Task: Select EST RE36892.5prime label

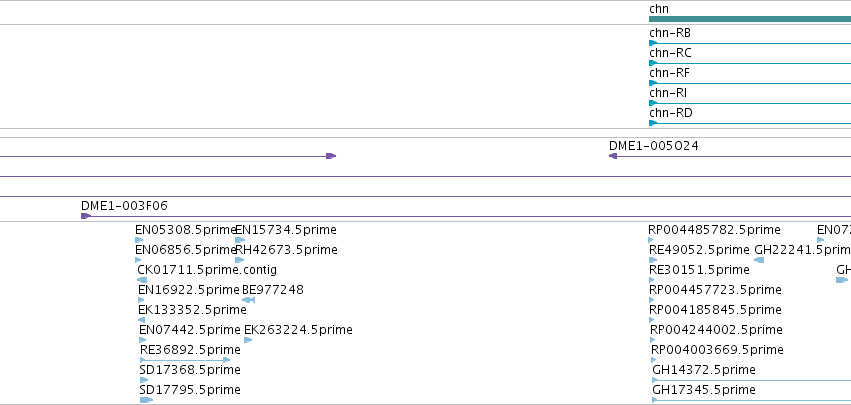Action: tap(190, 350)
